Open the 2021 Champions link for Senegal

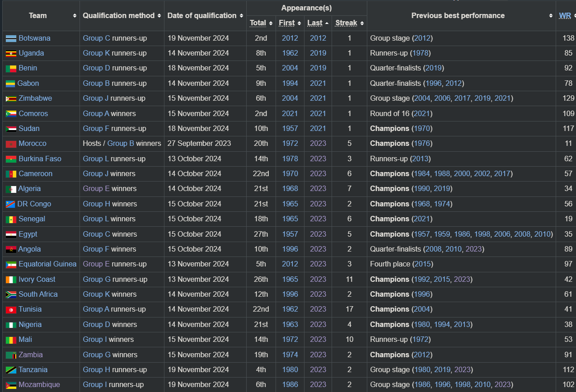click(x=422, y=219)
